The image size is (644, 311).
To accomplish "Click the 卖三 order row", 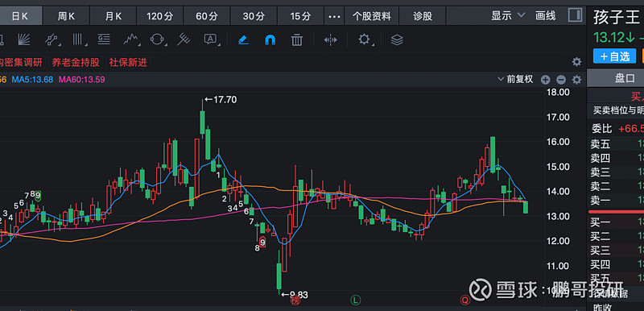I will (x=616, y=172).
